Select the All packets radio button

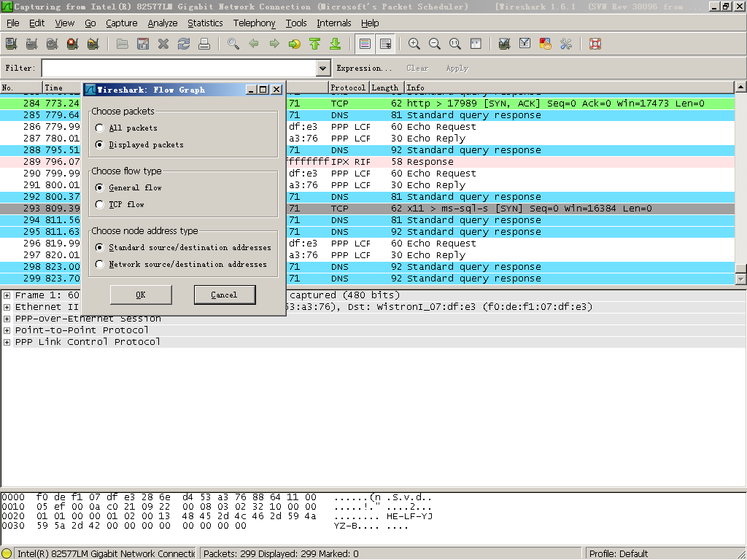point(99,128)
